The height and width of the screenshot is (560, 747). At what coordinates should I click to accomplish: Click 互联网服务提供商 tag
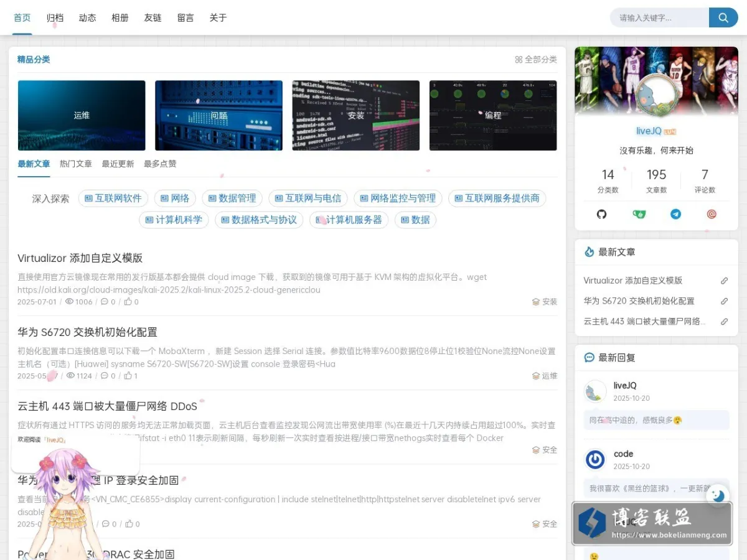[x=497, y=198]
